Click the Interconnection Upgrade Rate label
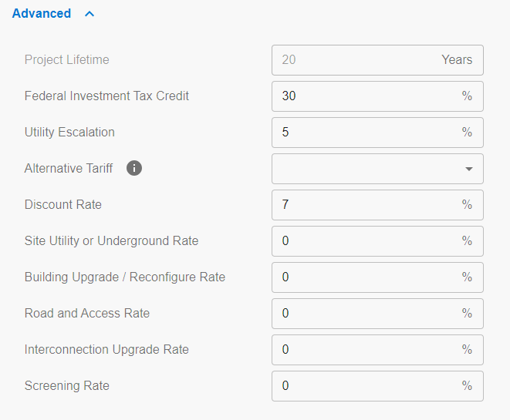The width and height of the screenshot is (510, 420). 106,350
